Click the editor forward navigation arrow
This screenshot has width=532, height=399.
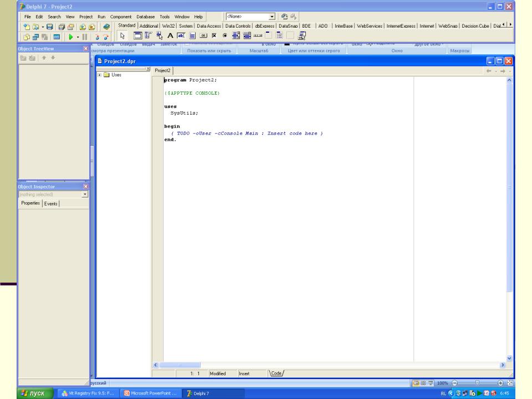[x=503, y=71]
